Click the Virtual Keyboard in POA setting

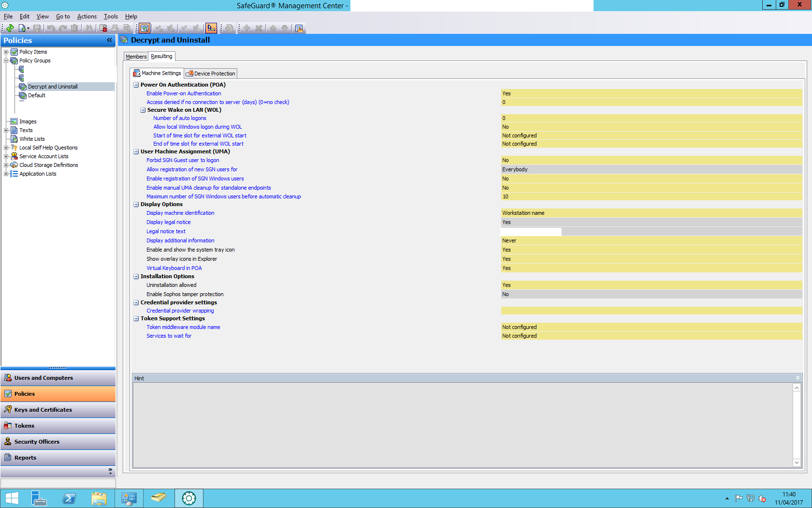tap(174, 268)
